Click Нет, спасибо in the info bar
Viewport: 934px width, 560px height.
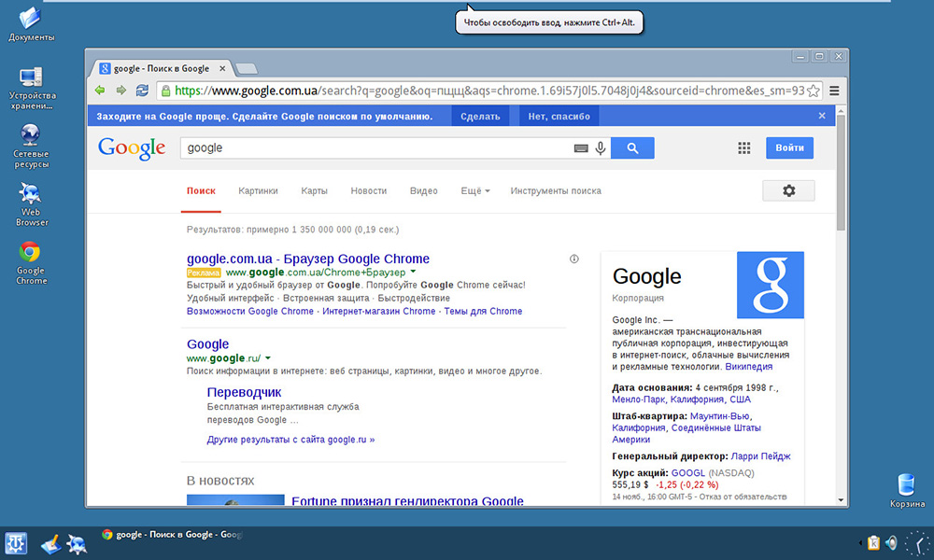coord(559,116)
